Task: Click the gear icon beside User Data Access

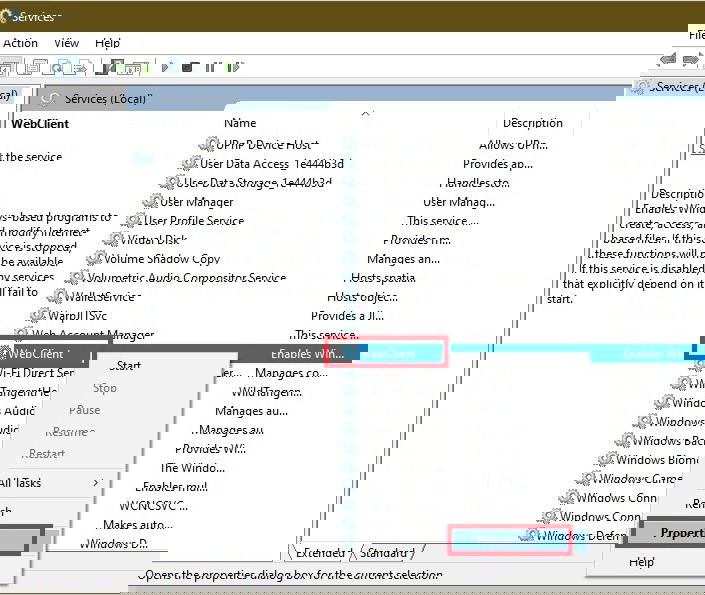Action: click(191, 164)
